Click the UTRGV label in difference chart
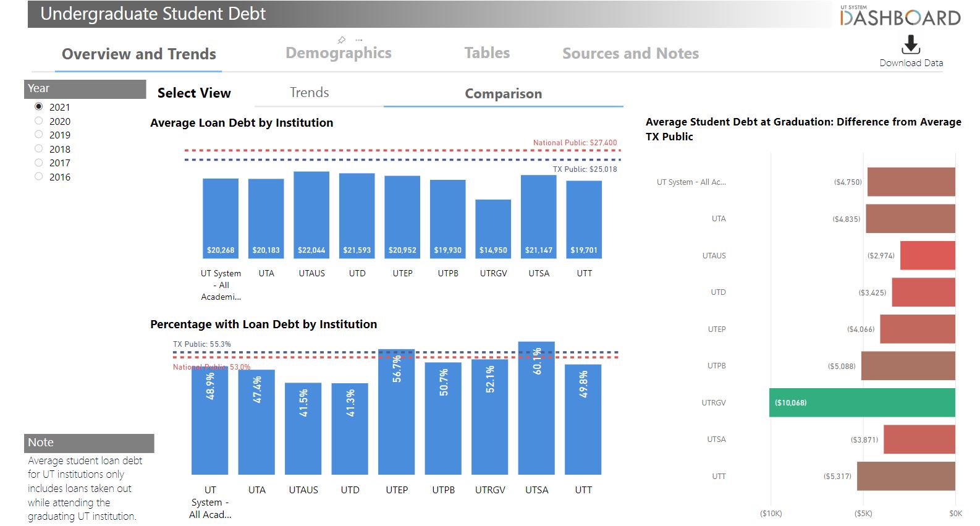Image resolution: width=980 pixels, height=526 pixels. (714, 403)
